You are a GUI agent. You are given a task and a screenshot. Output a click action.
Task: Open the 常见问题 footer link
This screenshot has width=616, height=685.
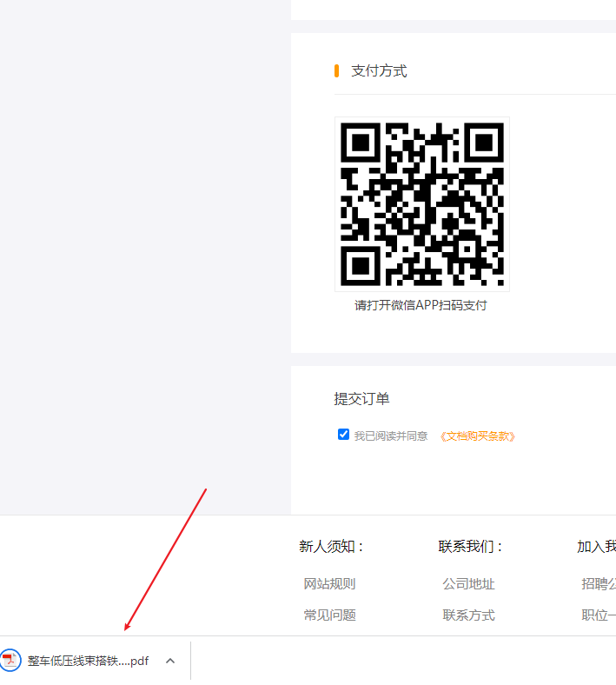pyautogui.click(x=329, y=615)
